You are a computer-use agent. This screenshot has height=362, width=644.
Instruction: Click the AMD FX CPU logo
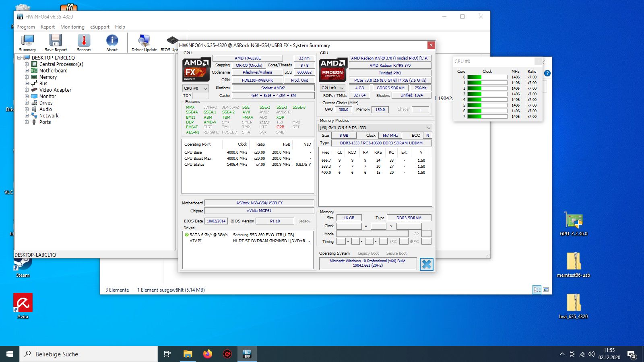pos(196,70)
